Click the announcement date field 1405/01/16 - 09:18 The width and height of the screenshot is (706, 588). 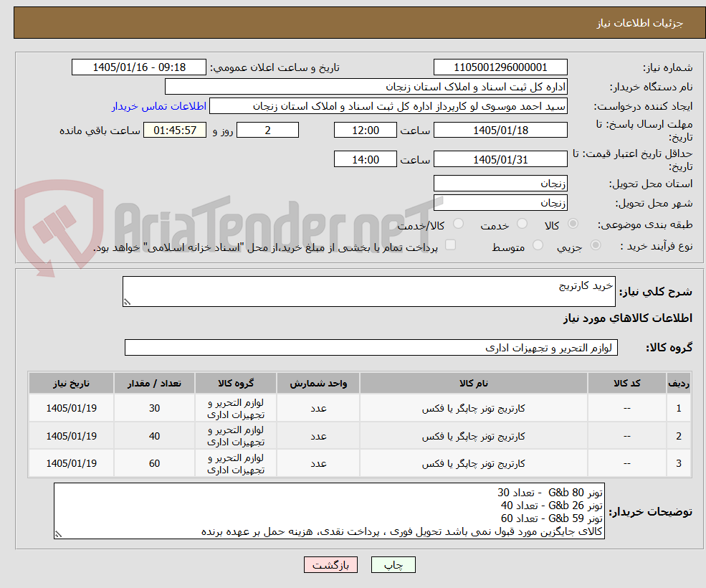138,67
